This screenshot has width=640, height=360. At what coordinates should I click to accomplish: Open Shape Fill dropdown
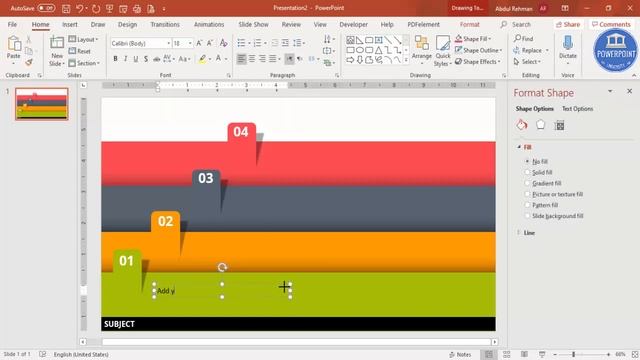coord(473,39)
